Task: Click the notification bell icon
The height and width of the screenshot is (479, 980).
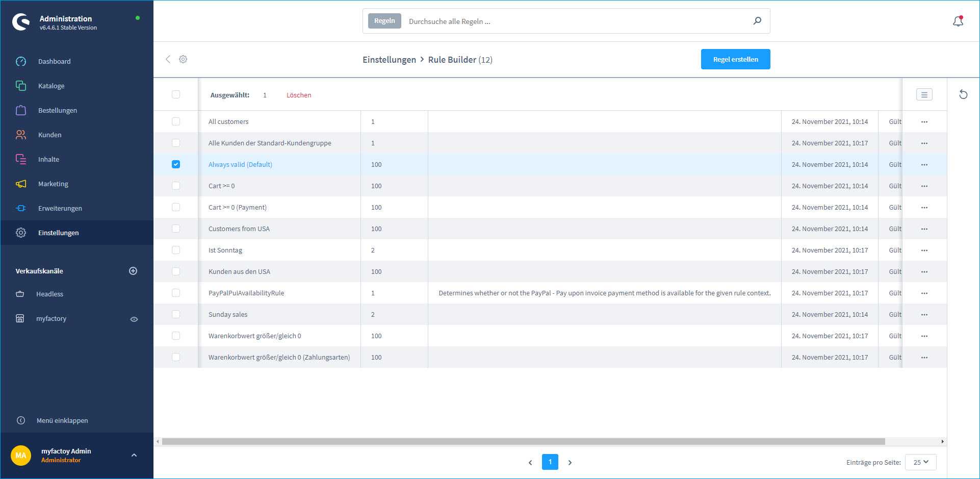Action: pyautogui.click(x=958, y=21)
